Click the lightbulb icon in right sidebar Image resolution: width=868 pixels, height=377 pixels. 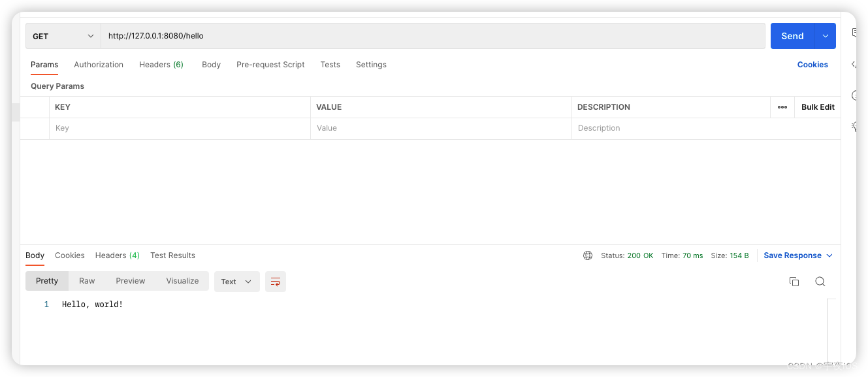pos(854,127)
